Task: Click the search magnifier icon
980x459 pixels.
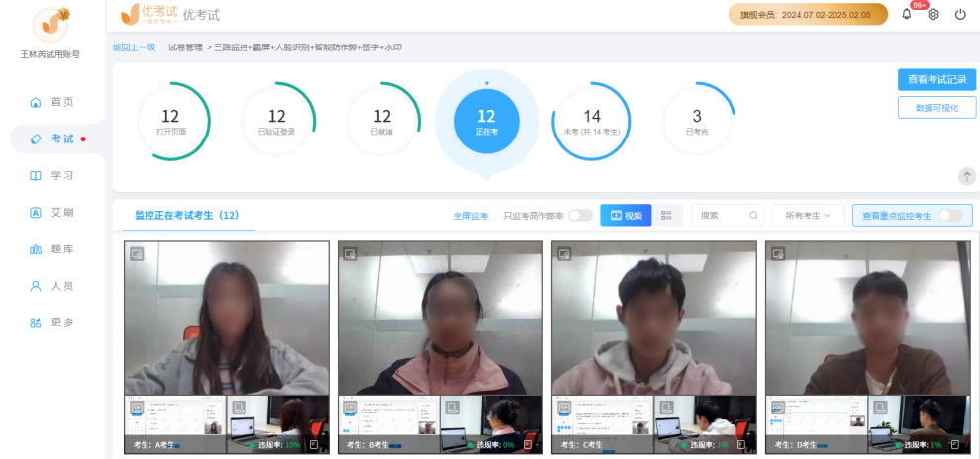Action: [x=753, y=215]
